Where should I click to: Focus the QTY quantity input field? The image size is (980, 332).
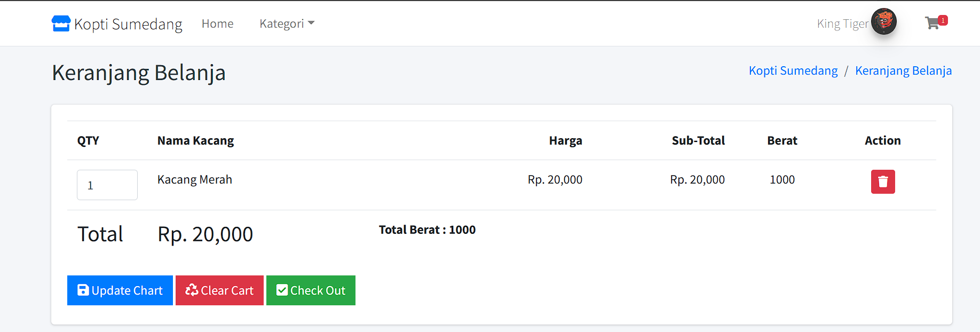(107, 185)
